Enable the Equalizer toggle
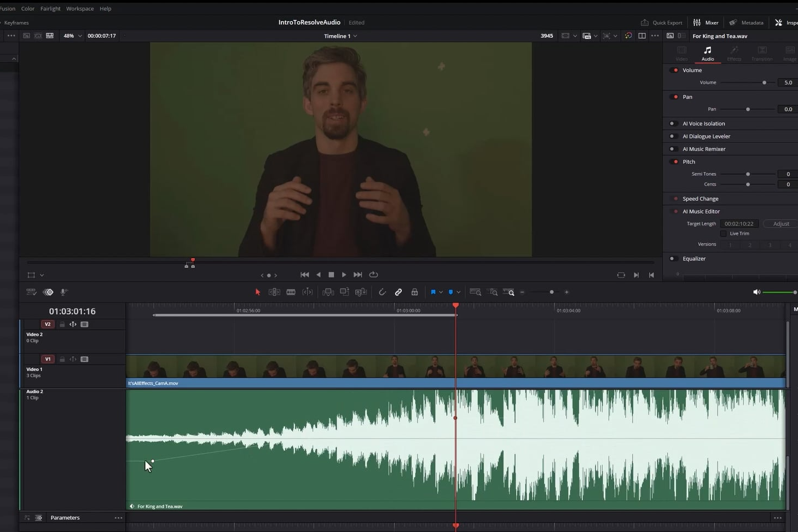The width and height of the screenshot is (798, 532). [x=673, y=259]
